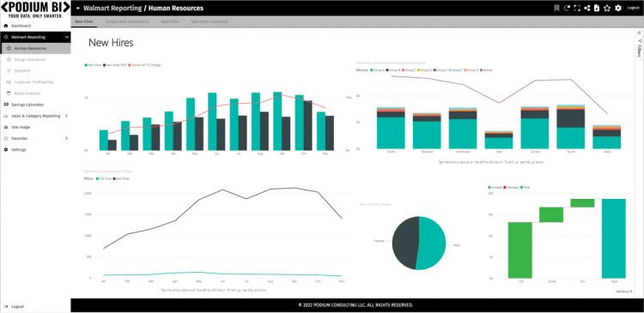Viewport: 644px width, 313px height.
Task: Click the refresh report icon in top bar
Action: click(567, 8)
